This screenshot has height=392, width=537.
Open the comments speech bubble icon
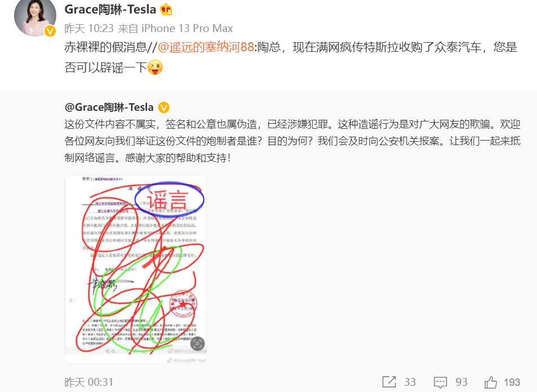click(x=440, y=382)
